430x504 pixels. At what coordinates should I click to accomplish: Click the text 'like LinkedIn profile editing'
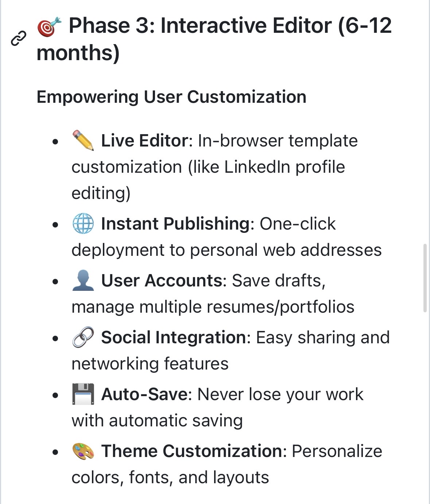click(208, 180)
